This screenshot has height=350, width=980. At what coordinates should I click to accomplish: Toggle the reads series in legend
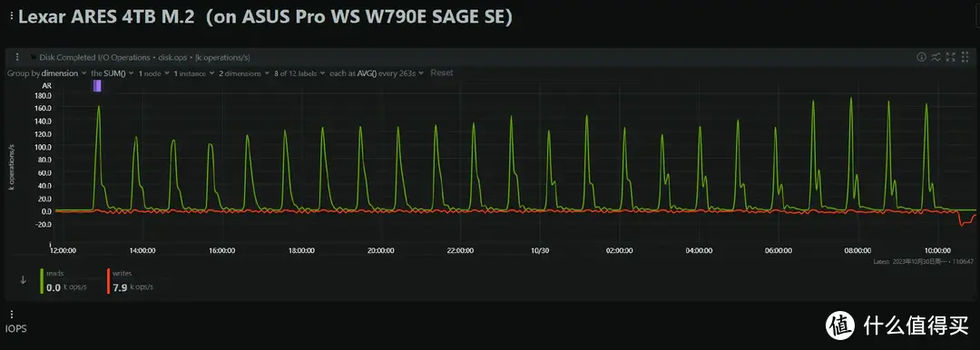(x=64, y=280)
